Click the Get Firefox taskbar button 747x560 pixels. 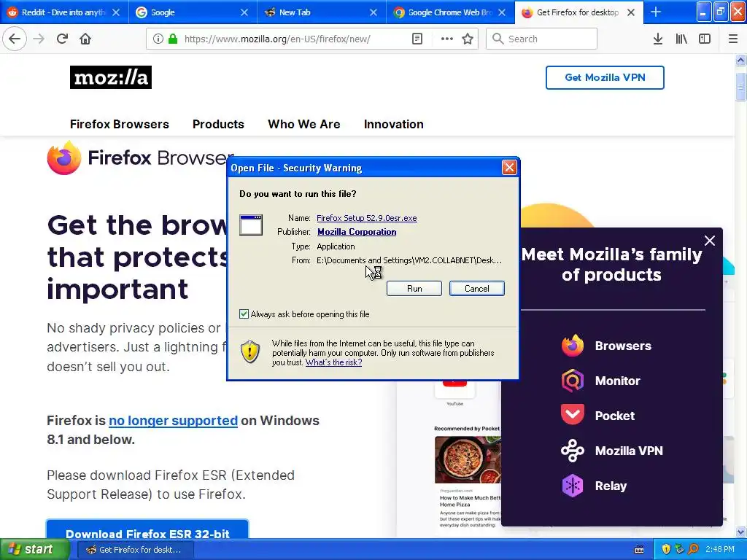tap(135, 550)
